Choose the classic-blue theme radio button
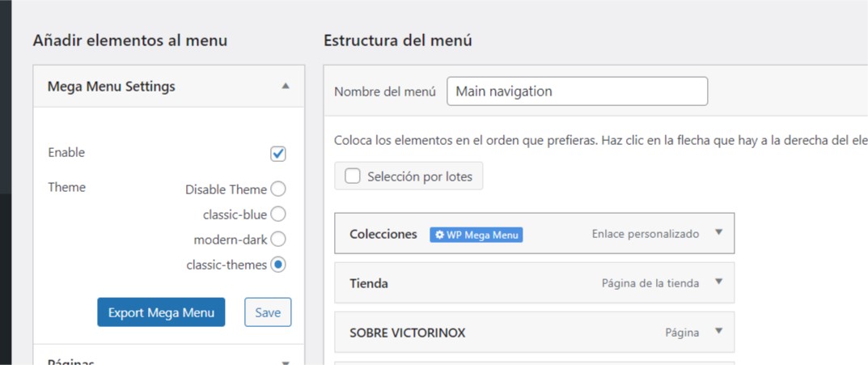This screenshot has width=868, height=365. coord(278,214)
